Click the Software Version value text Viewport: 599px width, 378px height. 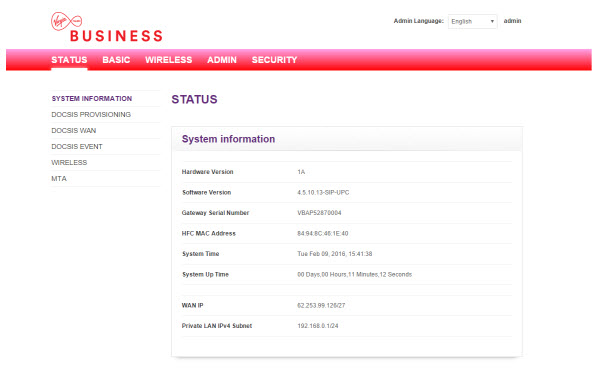pyautogui.click(x=323, y=193)
